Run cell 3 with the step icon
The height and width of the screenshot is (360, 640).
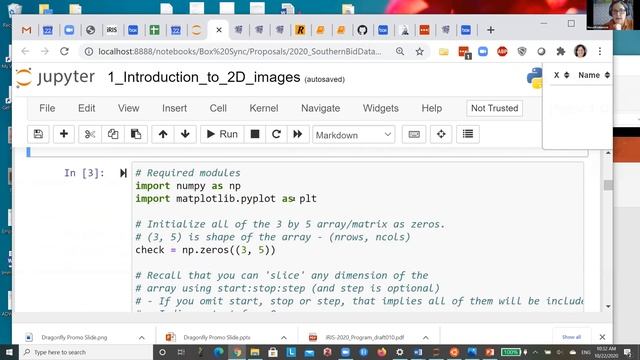123,173
